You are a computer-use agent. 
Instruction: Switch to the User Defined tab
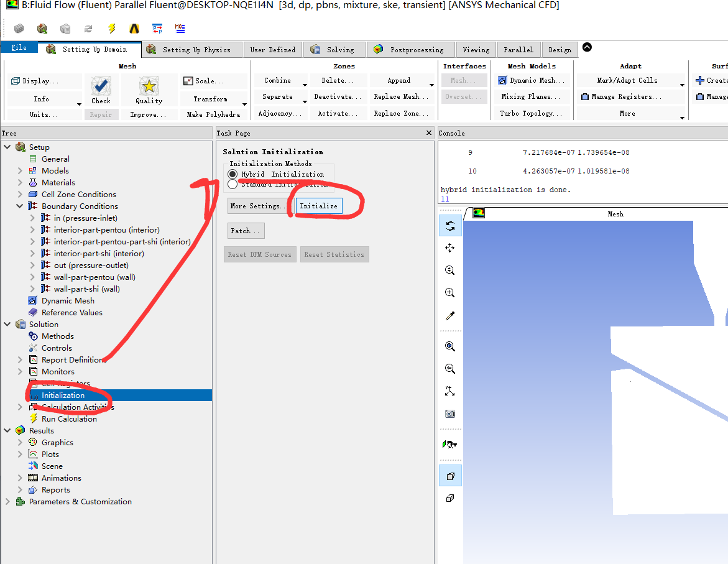(x=273, y=50)
